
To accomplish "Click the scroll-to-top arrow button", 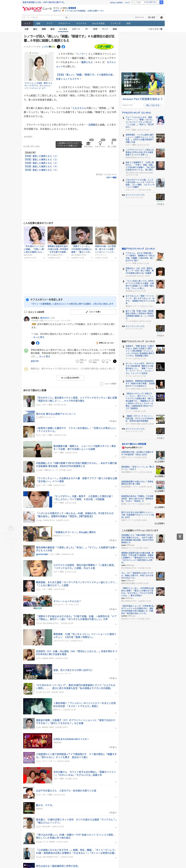I will pos(180,536).
